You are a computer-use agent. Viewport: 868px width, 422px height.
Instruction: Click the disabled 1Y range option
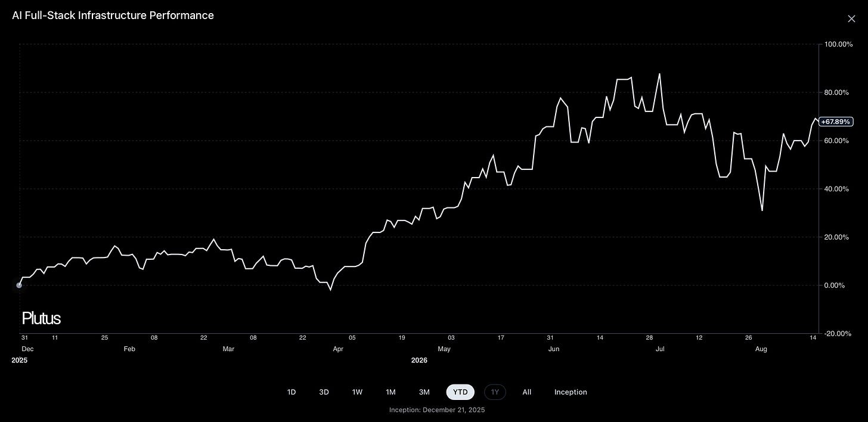coord(495,392)
